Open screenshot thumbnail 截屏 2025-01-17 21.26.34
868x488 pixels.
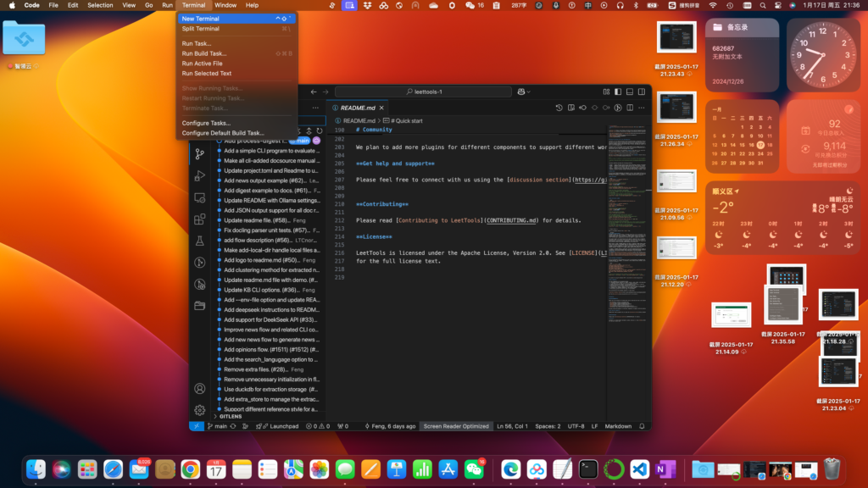point(676,107)
